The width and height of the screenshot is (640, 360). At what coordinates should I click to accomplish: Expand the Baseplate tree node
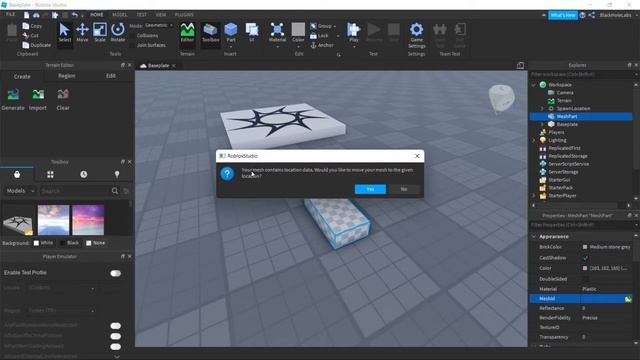point(542,124)
